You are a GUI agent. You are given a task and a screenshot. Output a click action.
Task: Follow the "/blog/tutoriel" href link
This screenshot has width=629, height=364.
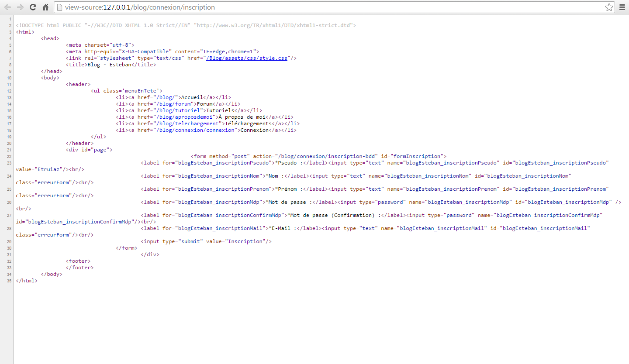click(x=178, y=110)
